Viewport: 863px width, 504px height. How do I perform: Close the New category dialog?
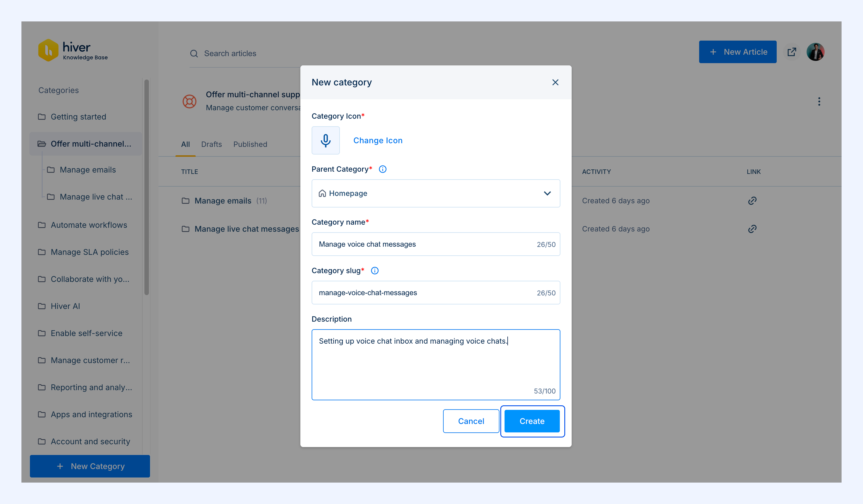(555, 83)
